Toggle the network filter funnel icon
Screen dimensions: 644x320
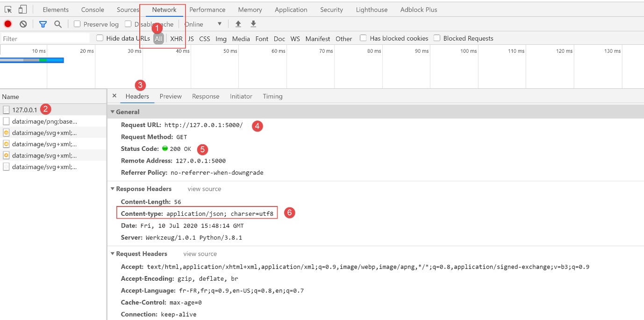[x=43, y=24]
